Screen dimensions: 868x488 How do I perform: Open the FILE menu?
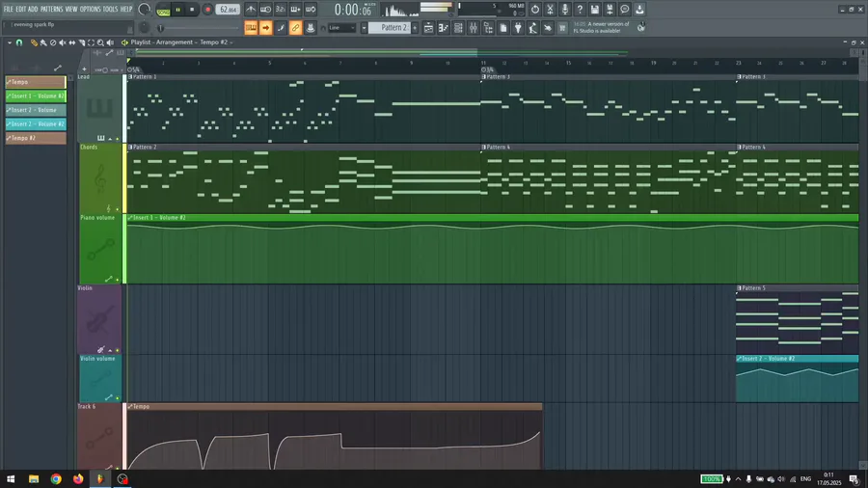point(9,9)
